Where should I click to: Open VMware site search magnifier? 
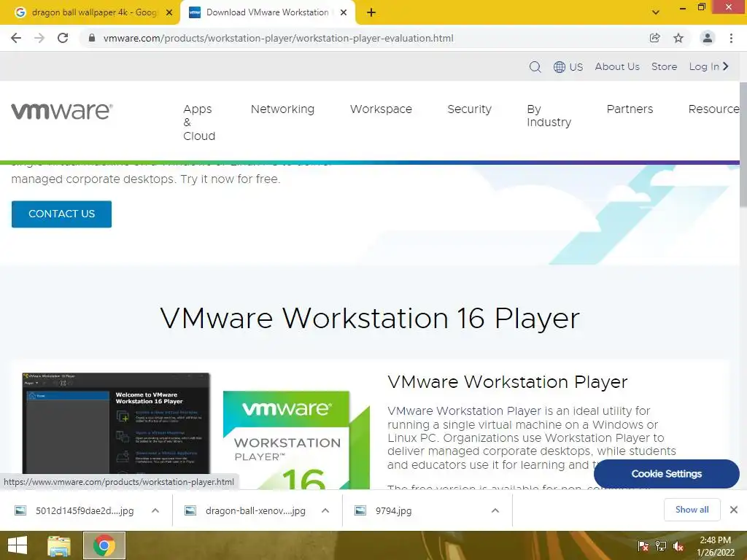click(x=535, y=66)
